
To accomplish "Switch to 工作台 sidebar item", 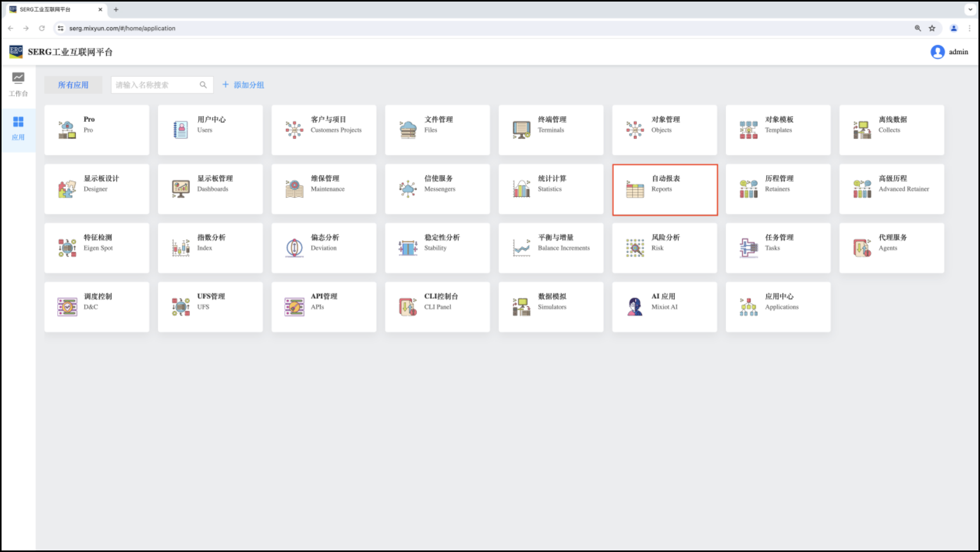I will coord(18,85).
